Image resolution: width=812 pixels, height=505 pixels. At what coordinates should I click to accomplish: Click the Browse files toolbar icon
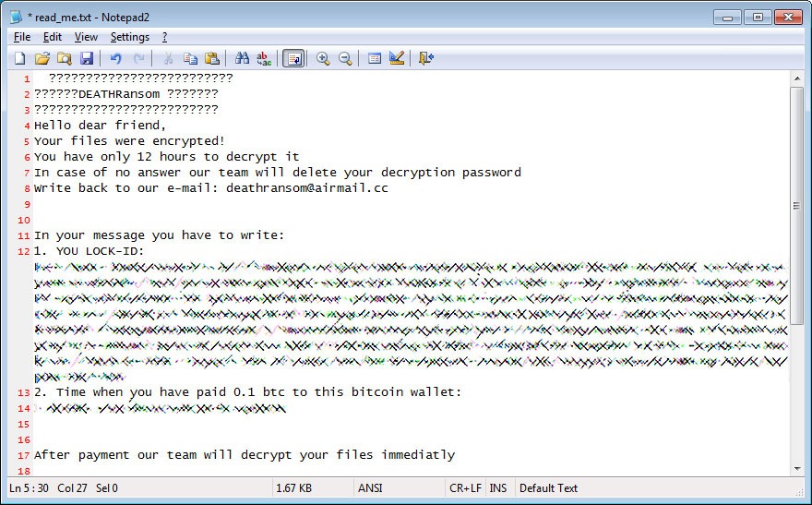(64, 58)
